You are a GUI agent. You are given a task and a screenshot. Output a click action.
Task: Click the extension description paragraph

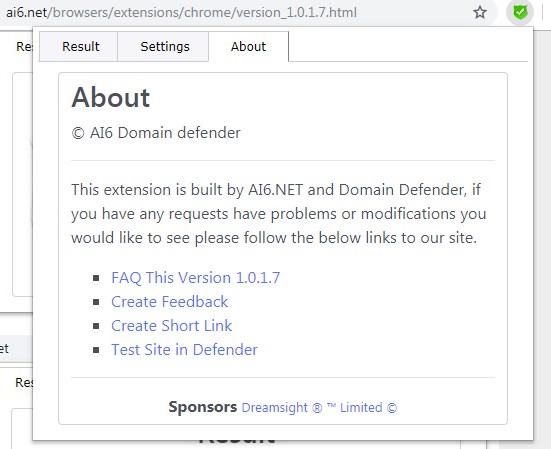point(279,214)
